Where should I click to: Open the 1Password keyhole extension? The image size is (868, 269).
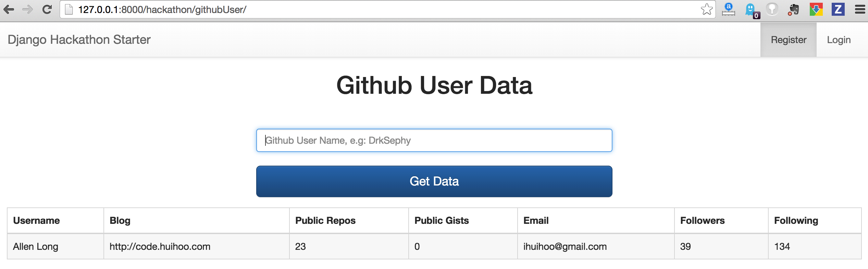[772, 10]
